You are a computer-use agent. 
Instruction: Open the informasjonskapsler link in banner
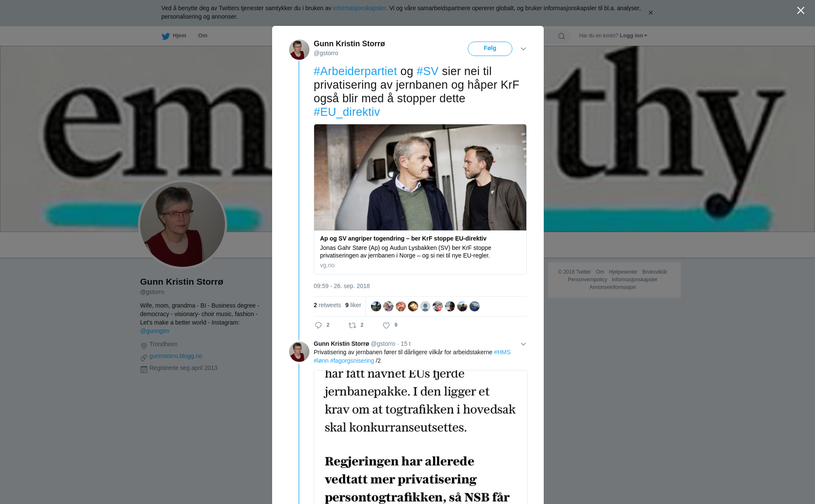pos(359,8)
